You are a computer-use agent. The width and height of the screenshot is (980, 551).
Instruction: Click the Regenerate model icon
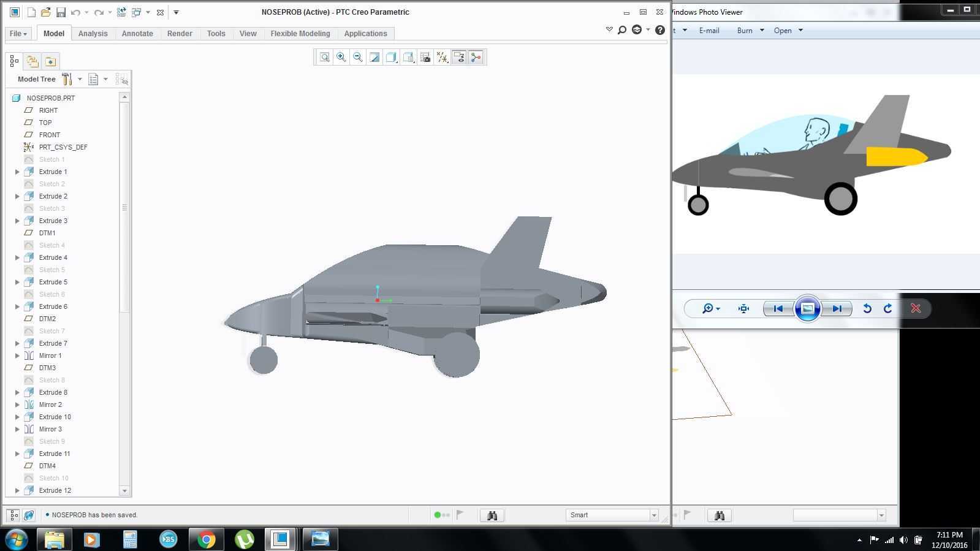point(121,12)
